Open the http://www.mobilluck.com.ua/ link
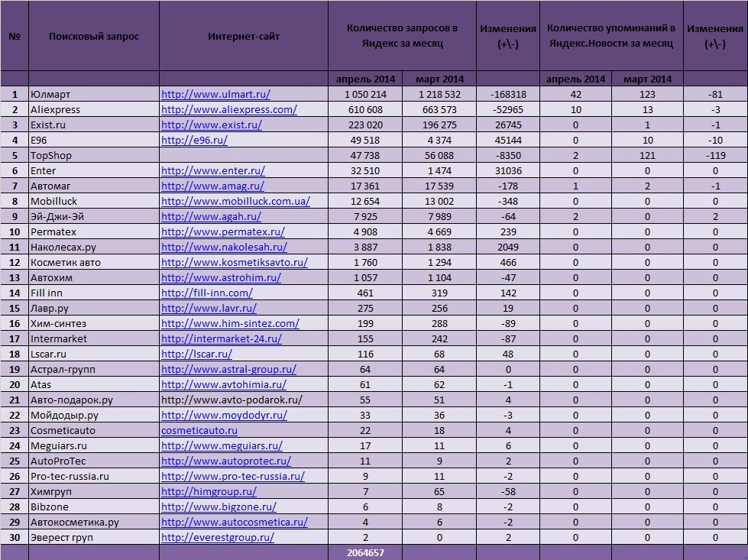This screenshot has height=560, width=748. coord(235,201)
